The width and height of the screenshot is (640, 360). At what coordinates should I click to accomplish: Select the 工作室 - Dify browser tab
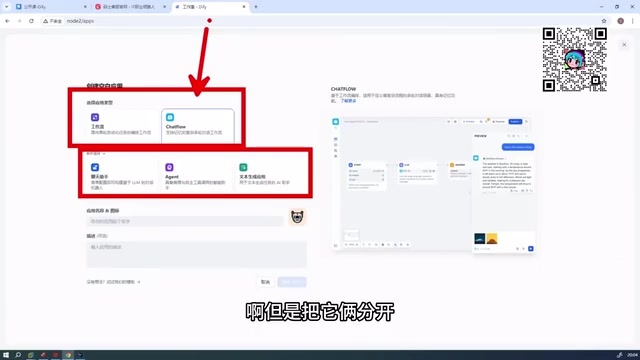pyautogui.click(x=210, y=7)
